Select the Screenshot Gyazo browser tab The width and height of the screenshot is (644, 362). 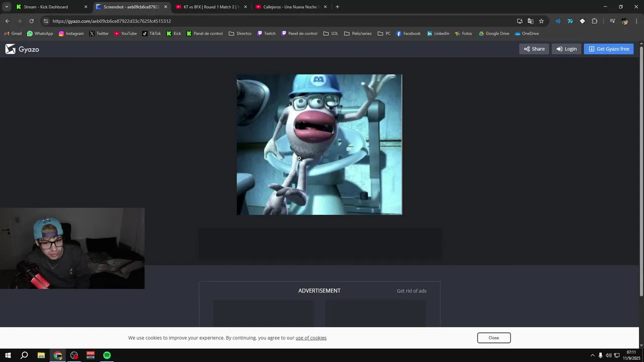click(x=131, y=7)
